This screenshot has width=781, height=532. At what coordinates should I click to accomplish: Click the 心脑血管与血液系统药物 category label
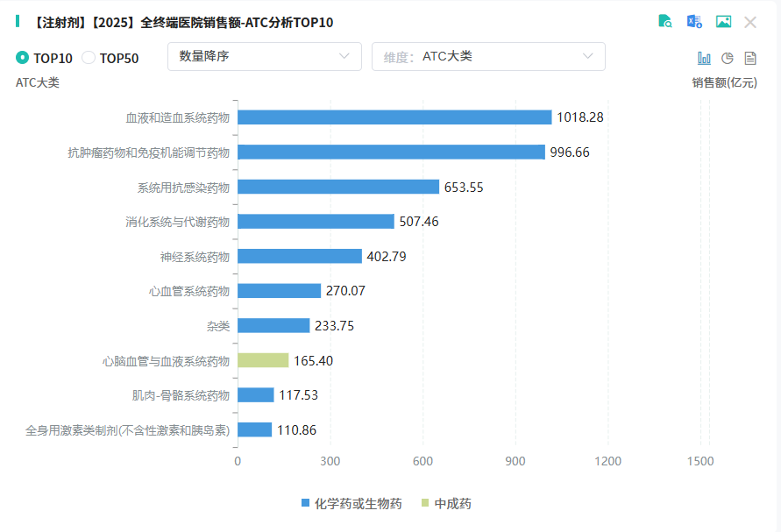(x=166, y=360)
